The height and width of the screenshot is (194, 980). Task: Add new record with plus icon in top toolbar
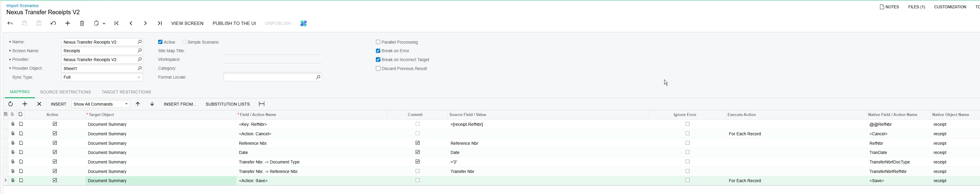tap(68, 23)
